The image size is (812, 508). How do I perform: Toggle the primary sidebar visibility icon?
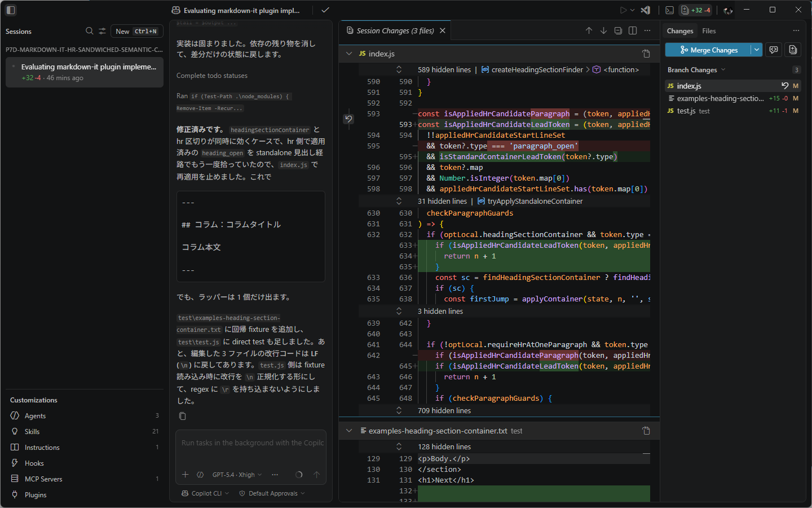click(x=11, y=10)
